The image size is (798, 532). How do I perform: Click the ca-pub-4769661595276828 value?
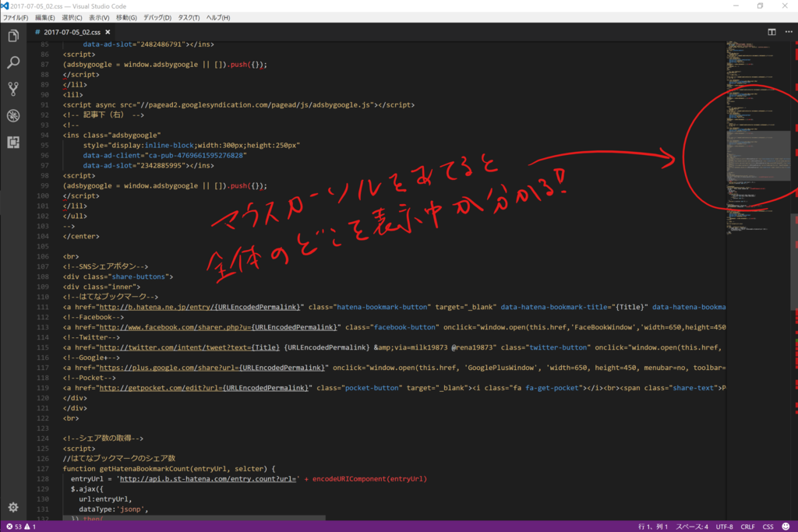[196, 156]
